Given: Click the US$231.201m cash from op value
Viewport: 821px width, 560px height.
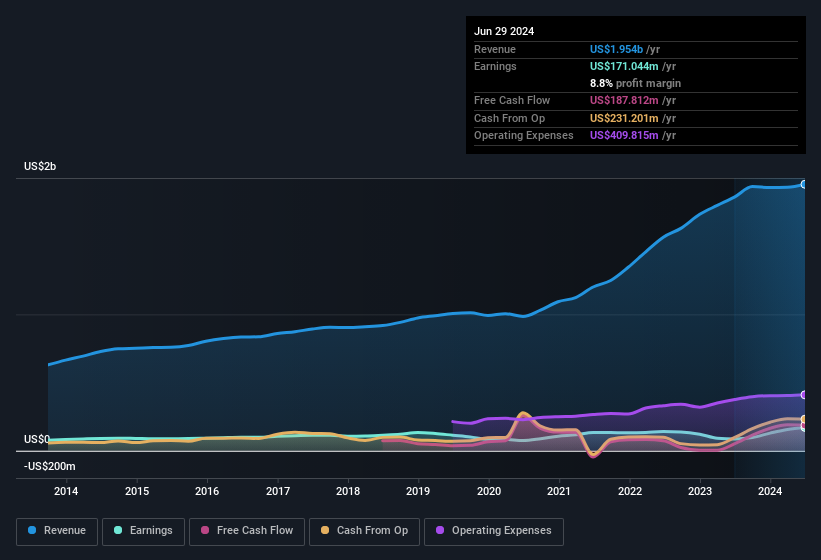Looking at the screenshot, I should click(x=624, y=118).
